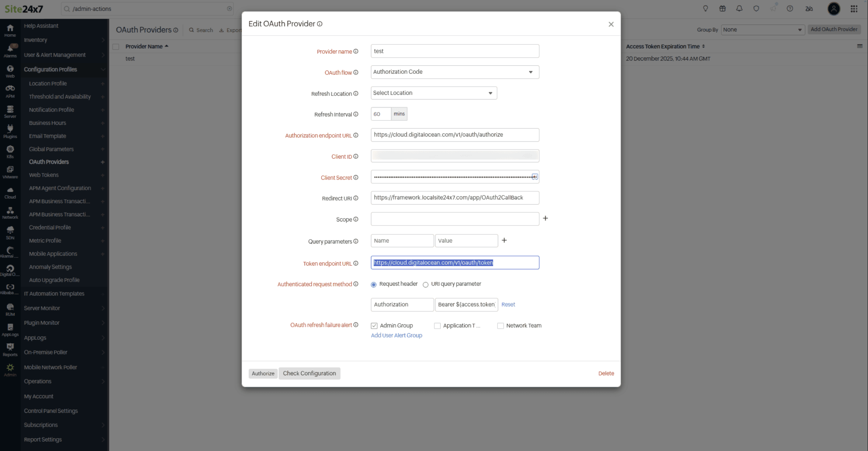This screenshot has width=868, height=451.
Task: Launch Zia assistant from the top bar
Action: (x=809, y=8)
